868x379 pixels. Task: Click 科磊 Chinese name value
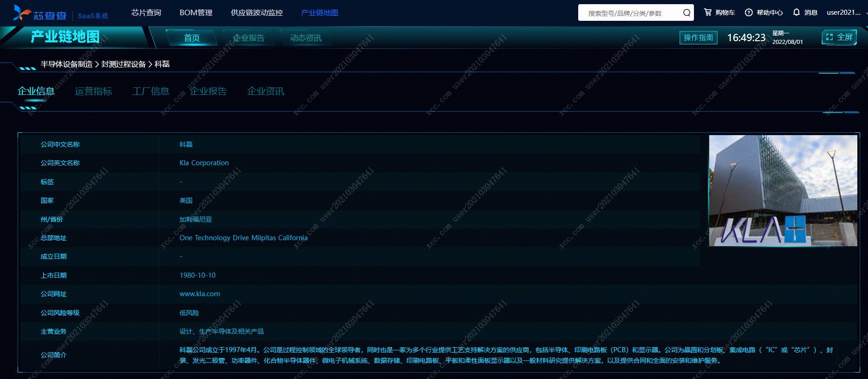pos(186,144)
